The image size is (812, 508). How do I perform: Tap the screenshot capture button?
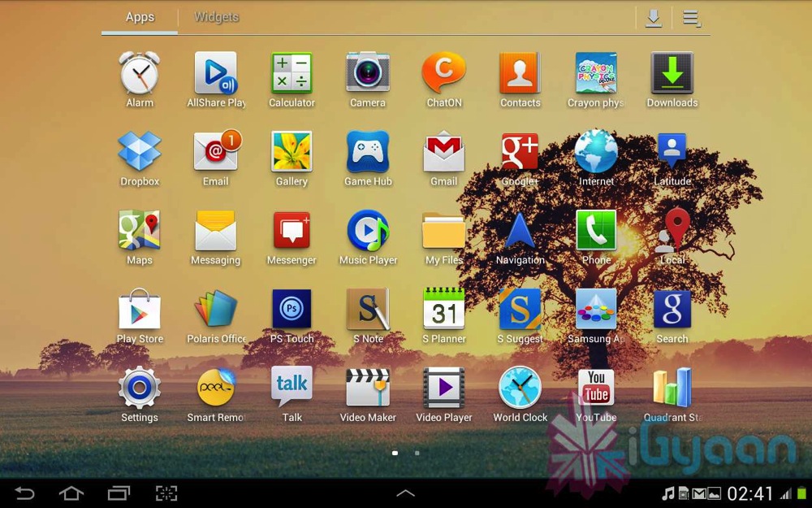point(166,493)
